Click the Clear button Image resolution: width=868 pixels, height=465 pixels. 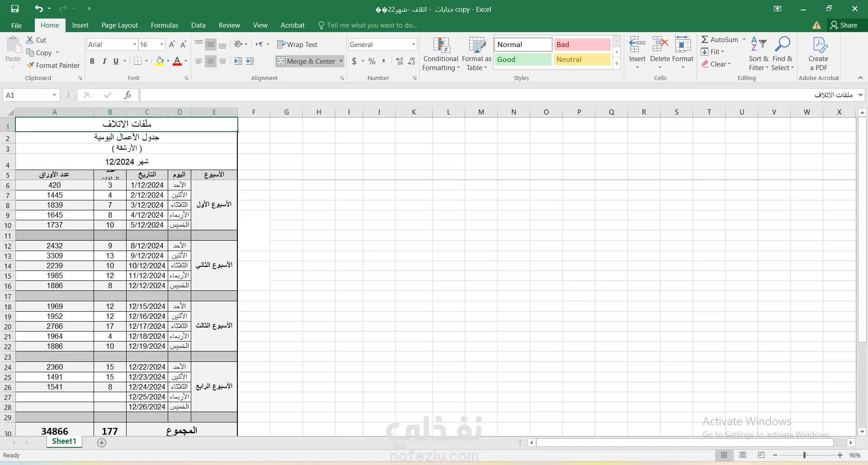(x=717, y=64)
